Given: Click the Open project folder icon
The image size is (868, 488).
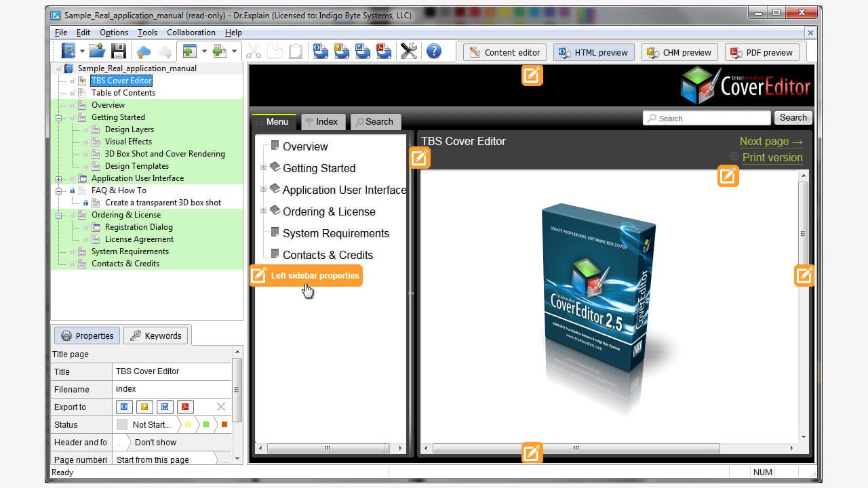Looking at the screenshot, I should click(97, 52).
